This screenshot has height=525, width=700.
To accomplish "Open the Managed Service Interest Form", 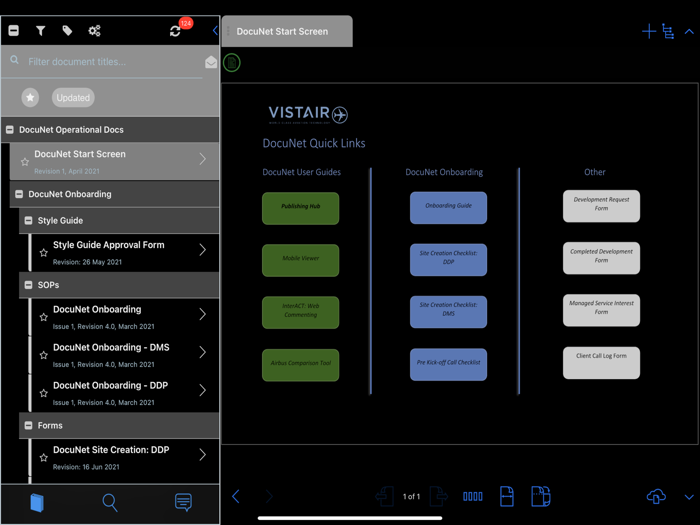I will point(601,310).
